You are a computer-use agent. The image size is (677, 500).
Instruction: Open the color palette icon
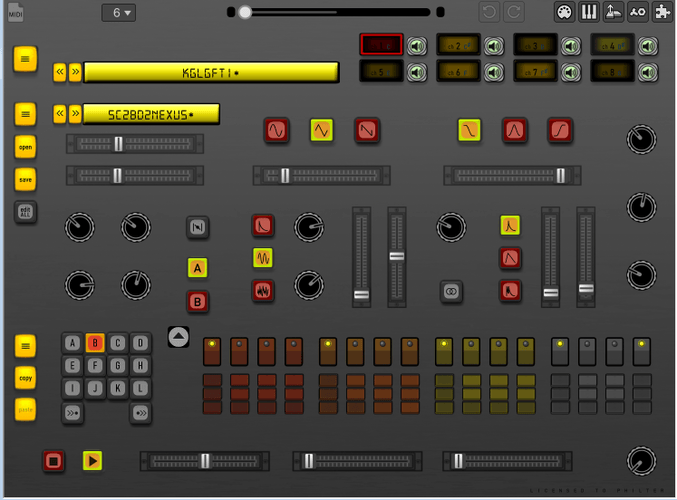coord(564,13)
